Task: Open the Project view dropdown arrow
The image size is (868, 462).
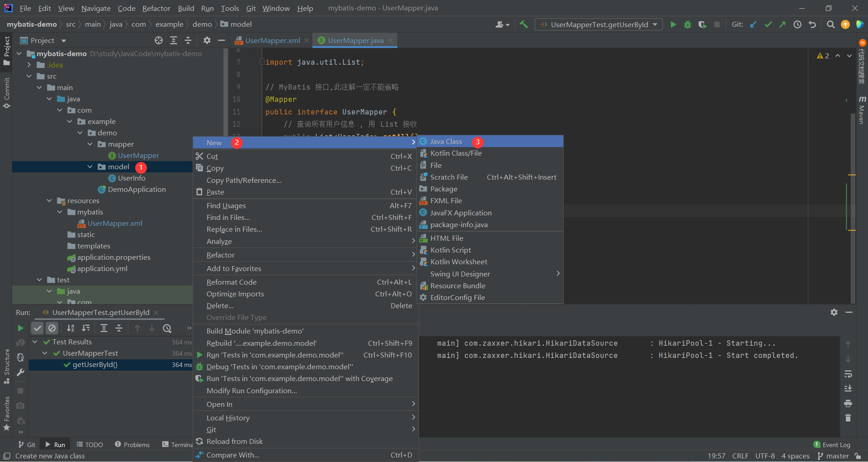Action: click(x=64, y=41)
